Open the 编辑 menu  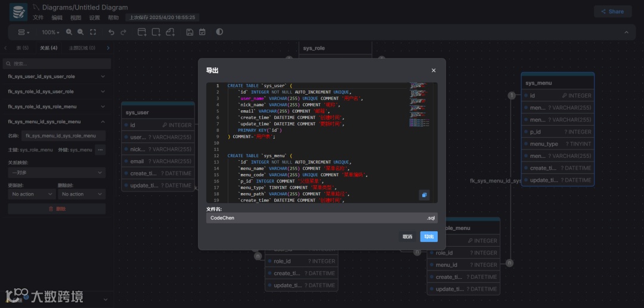[x=57, y=18]
